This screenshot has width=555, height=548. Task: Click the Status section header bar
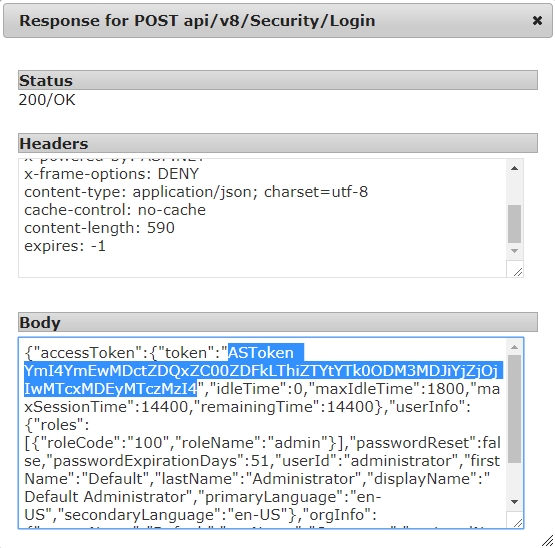tap(278, 80)
